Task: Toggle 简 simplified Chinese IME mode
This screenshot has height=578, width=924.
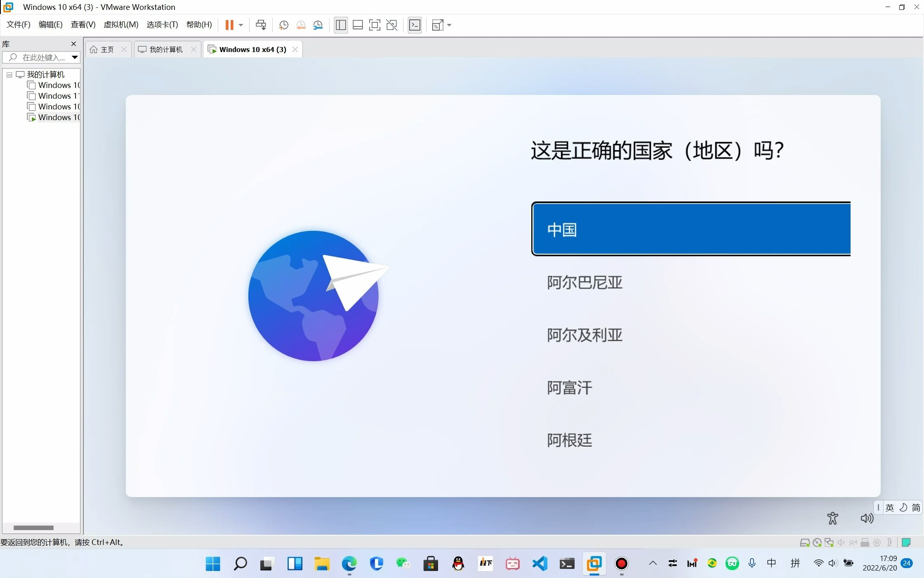Action: tap(916, 507)
